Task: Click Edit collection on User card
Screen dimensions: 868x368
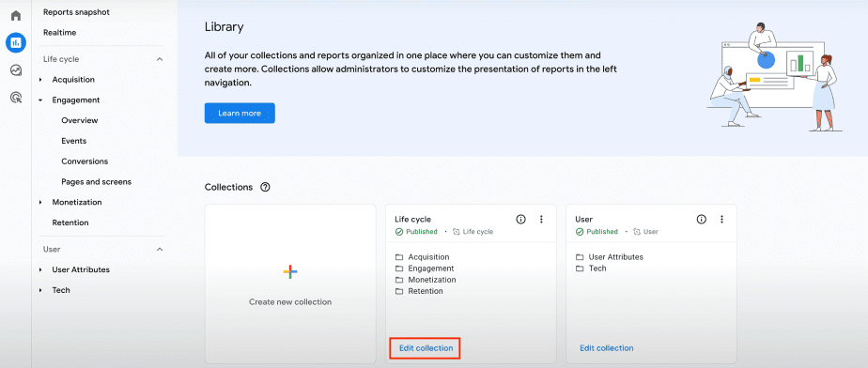Action: click(x=607, y=348)
